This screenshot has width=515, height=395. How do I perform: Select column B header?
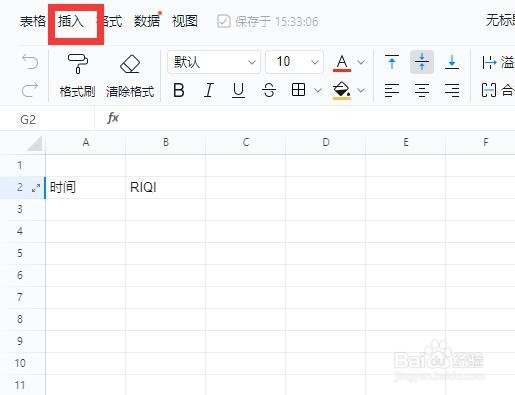point(166,143)
